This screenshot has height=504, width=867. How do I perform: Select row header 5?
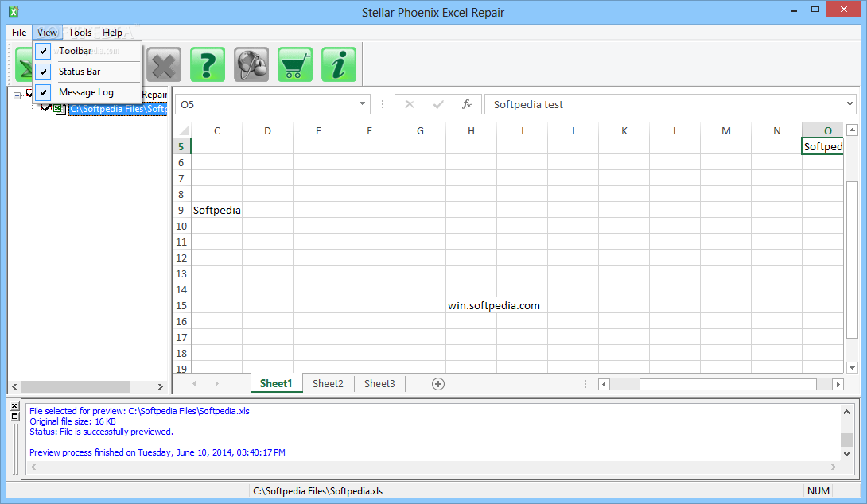(181, 146)
